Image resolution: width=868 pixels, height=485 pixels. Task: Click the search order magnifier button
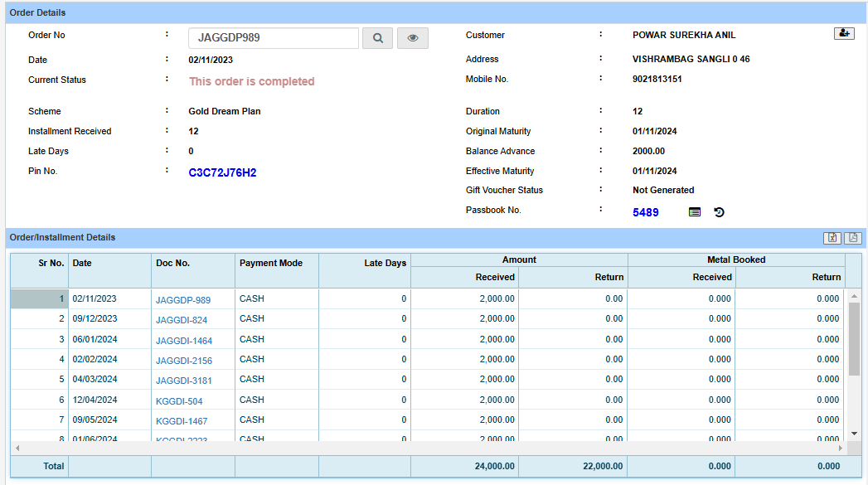377,38
